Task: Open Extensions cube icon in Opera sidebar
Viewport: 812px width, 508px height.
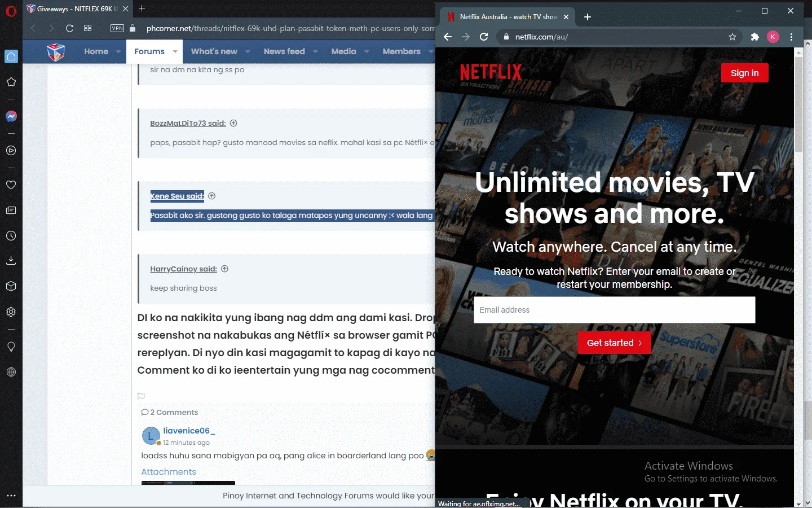Action: click(11, 286)
